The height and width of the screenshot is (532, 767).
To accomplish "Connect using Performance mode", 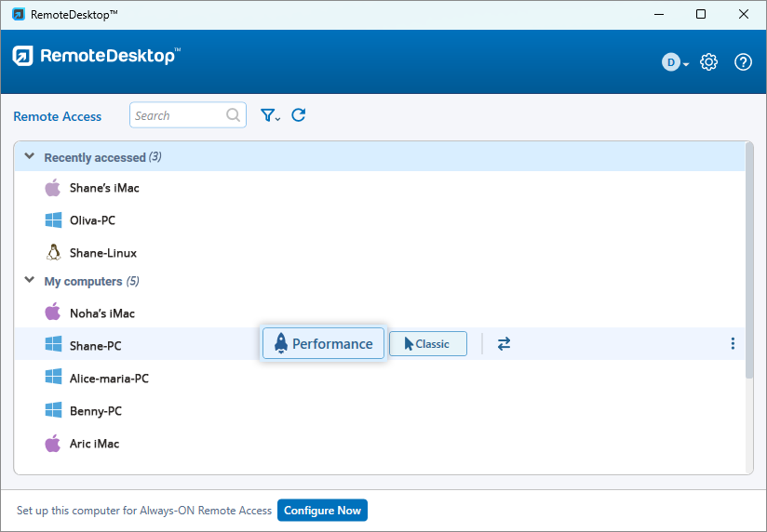I will point(323,344).
